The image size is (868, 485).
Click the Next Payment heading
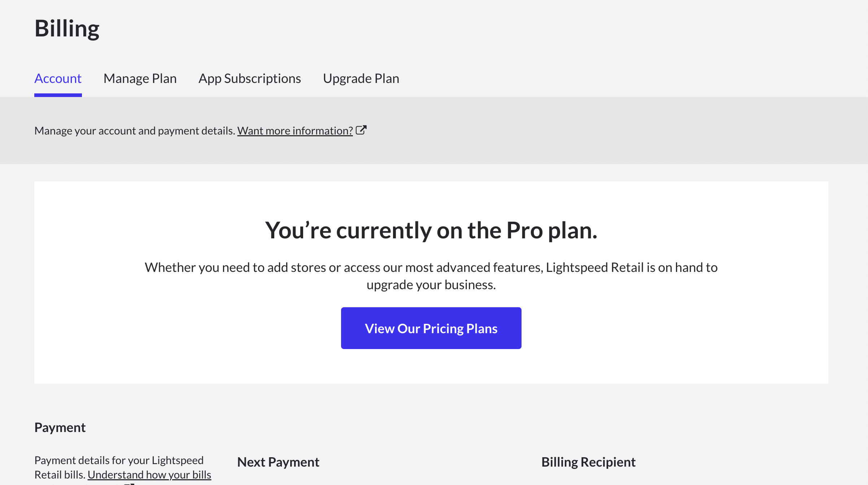[x=278, y=462]
